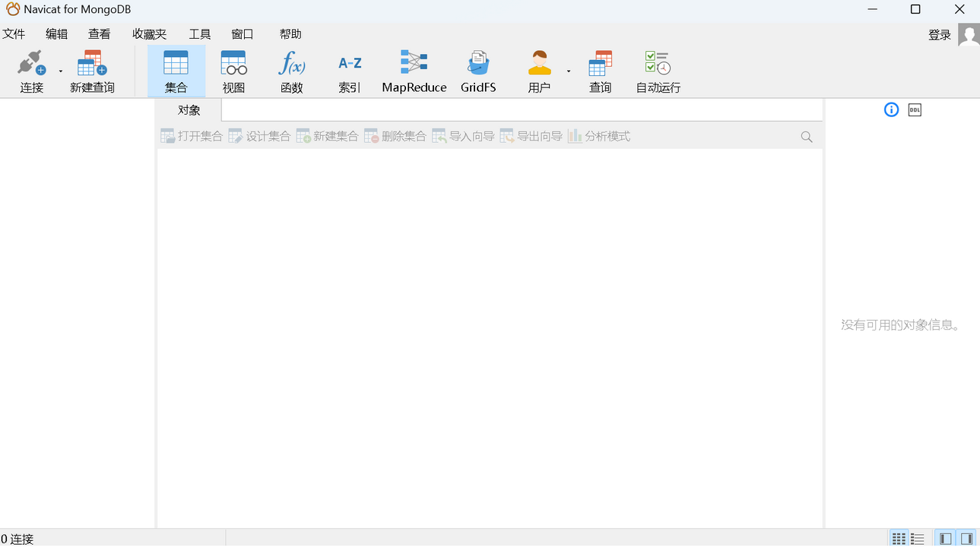Click the 自动运行 (Automation) toolbar icon
980x547 pixels.
click(656, 70)
